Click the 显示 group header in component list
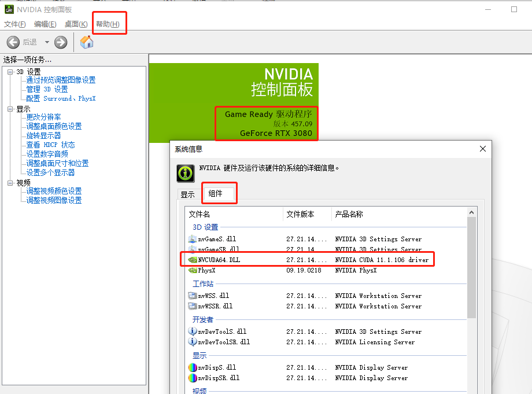The height and width of the screenshot is (394, 532). pos(199,355)
